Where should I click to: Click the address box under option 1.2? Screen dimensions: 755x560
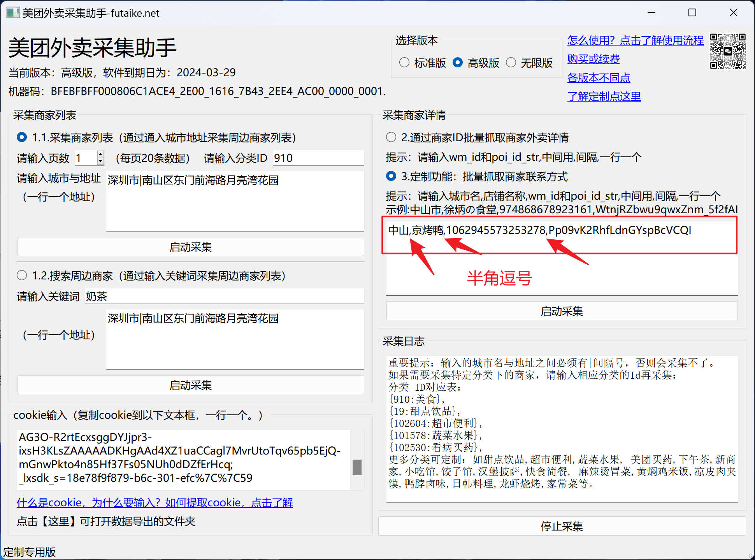pos(235,339)
